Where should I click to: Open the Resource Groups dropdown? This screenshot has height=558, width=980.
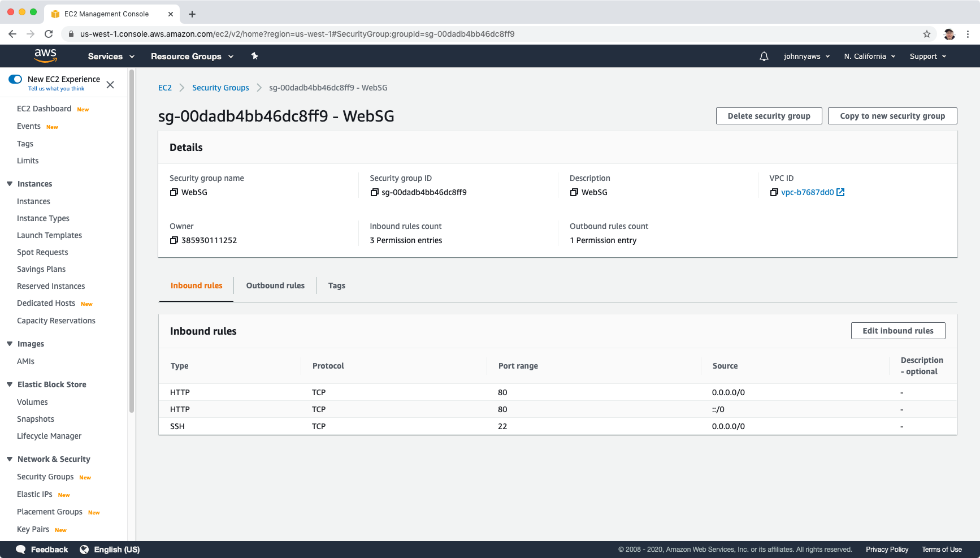[x=192, y=57]
